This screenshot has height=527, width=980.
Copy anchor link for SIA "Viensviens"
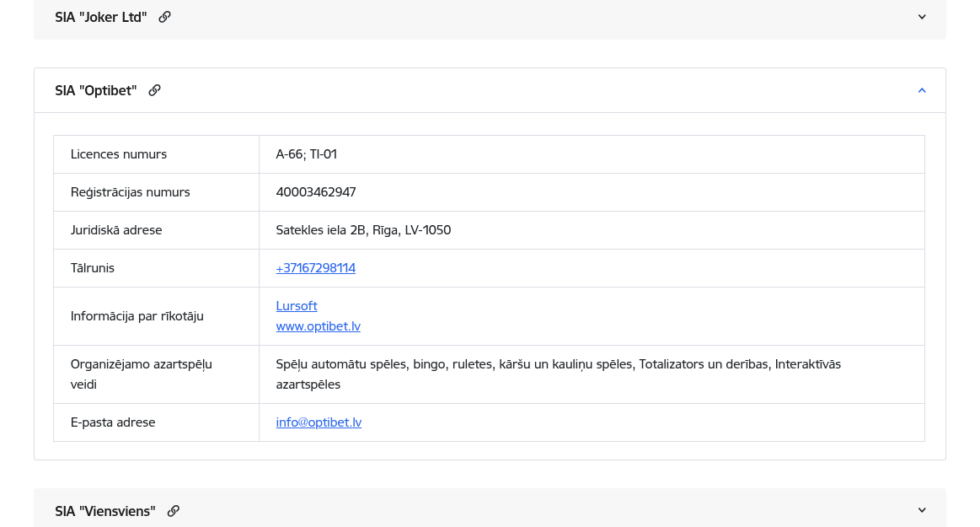coord(173,511)
